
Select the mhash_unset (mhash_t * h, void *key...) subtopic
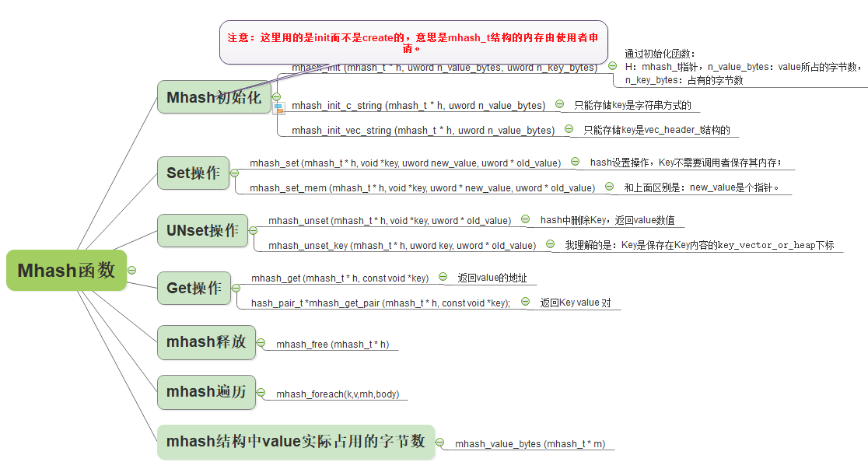coord(390,220)
